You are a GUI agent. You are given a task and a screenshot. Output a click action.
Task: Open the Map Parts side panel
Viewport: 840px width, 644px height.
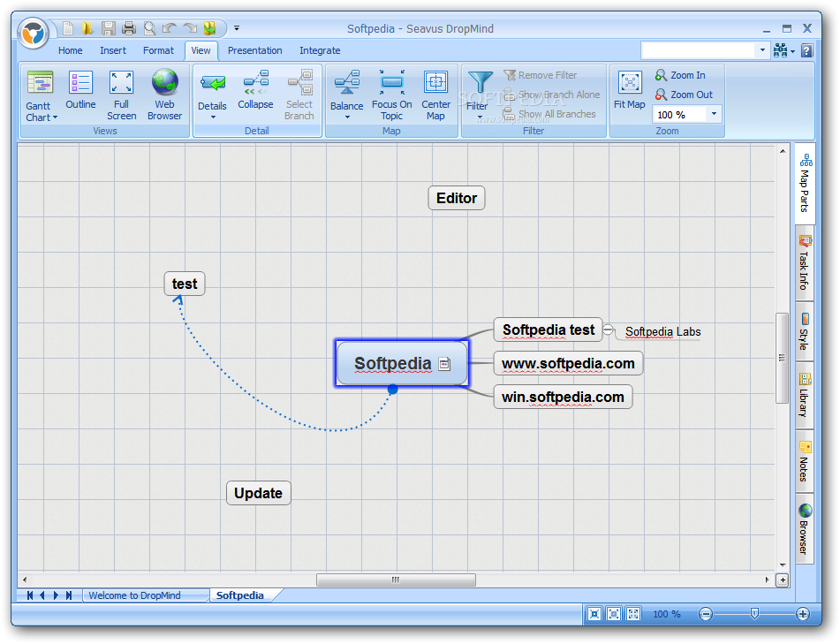[x=806, y=183]
